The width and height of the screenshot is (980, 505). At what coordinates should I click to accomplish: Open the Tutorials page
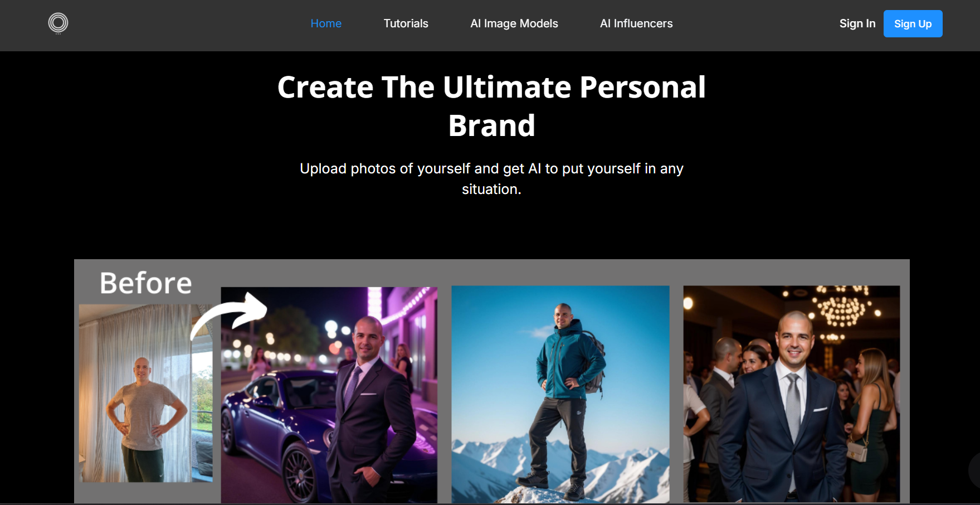coord(406,23)
